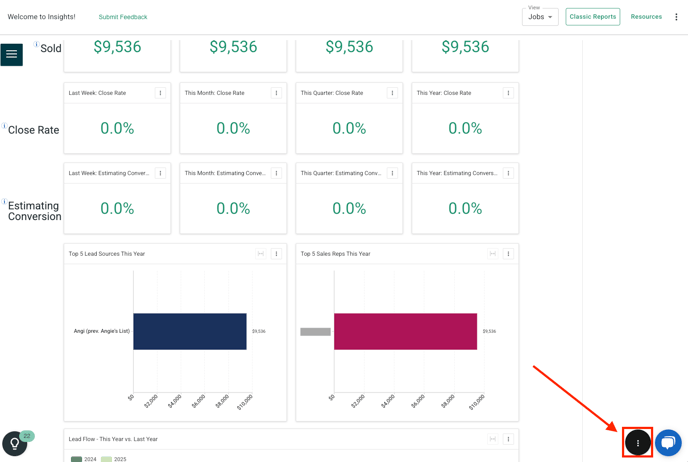The height and width of the screenshot is (462, 688).
Task: Open the Resources menu
Action: coord(646,17)
